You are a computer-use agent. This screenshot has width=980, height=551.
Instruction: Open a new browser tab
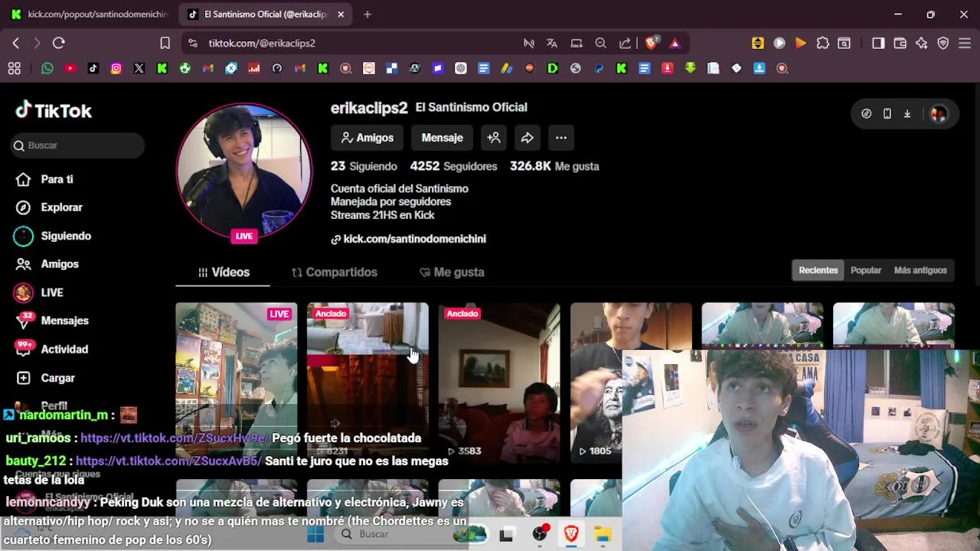point(367,14)
